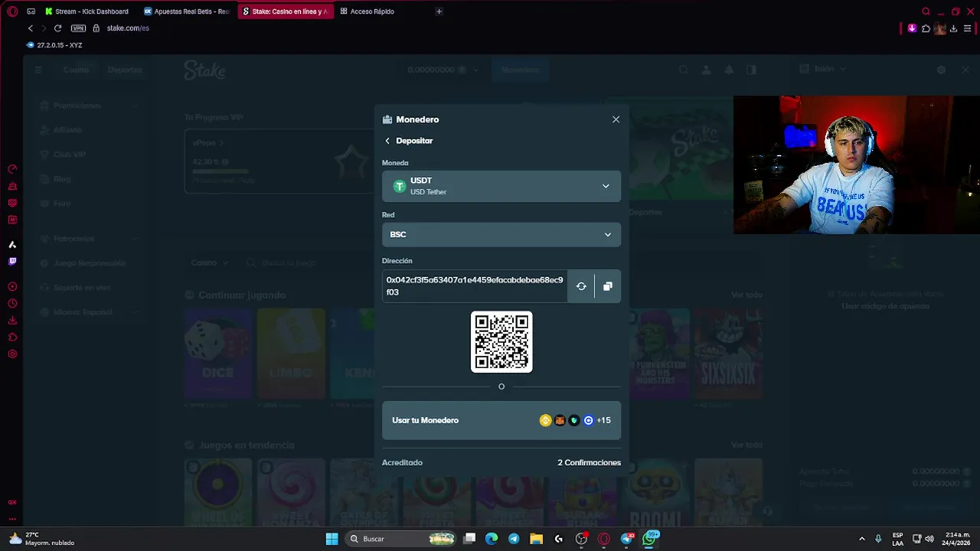Open the browser downloads icon
This screenshot has width=980, height=551.
click(953, 28)
